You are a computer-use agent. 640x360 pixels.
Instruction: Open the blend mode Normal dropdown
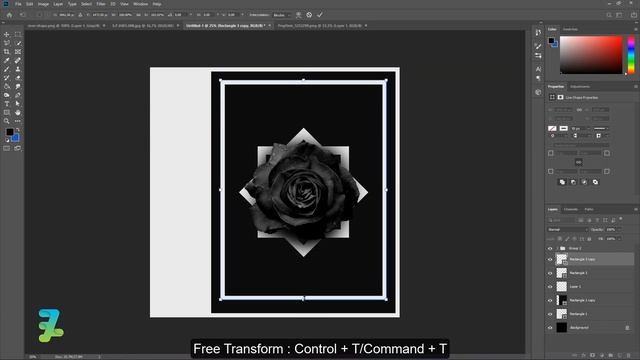tap(567, 230)
